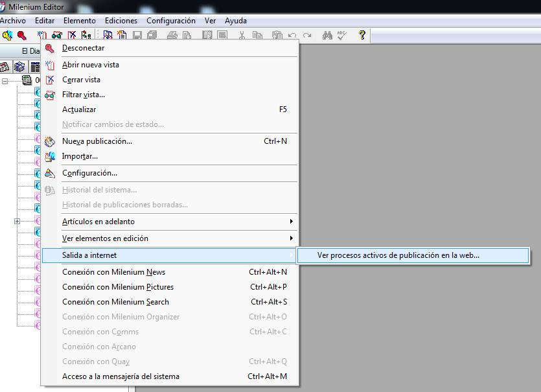
Task: Open the Configuración menu from the menu bar
Action: [170, 20]
